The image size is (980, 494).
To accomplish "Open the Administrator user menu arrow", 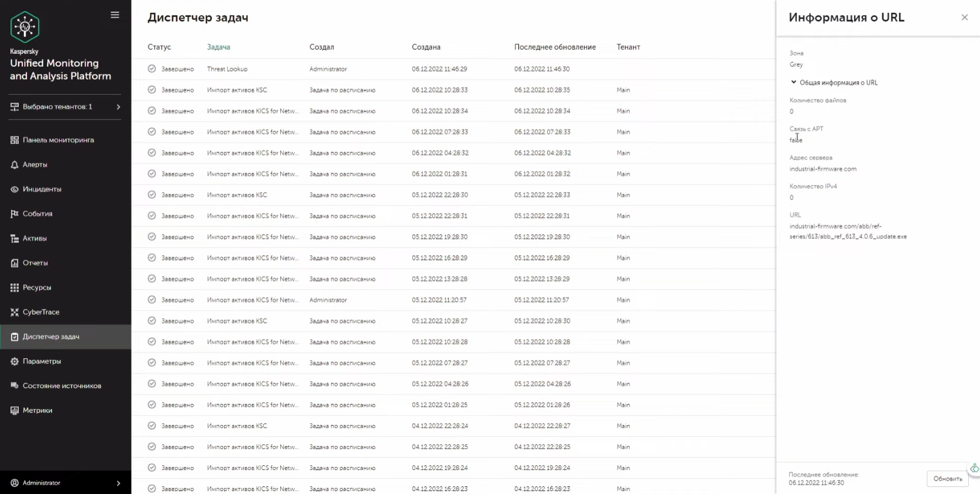I will point(118,483).
